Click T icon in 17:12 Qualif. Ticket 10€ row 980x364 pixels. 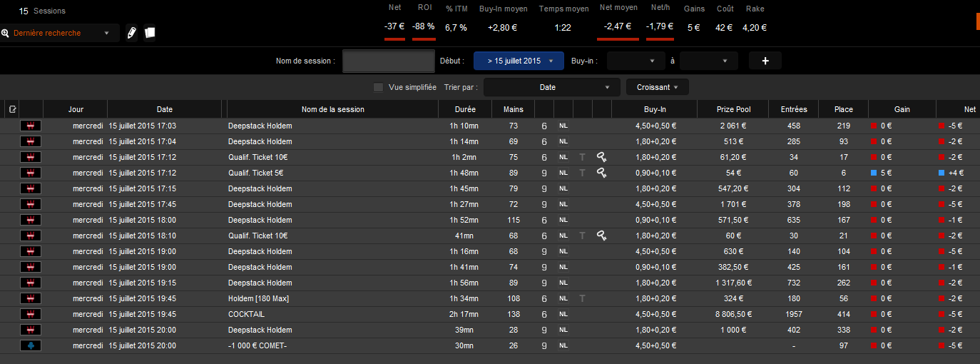tap(582, 157)
